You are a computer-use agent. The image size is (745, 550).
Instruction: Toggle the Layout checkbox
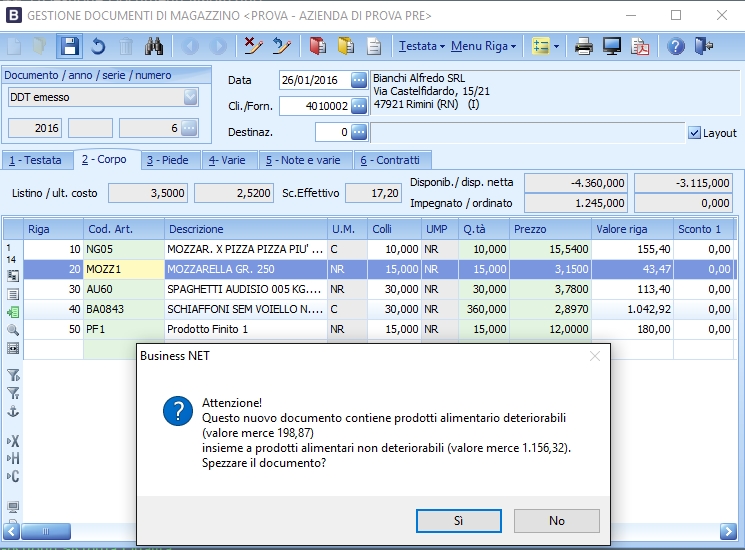click(695, 133)
